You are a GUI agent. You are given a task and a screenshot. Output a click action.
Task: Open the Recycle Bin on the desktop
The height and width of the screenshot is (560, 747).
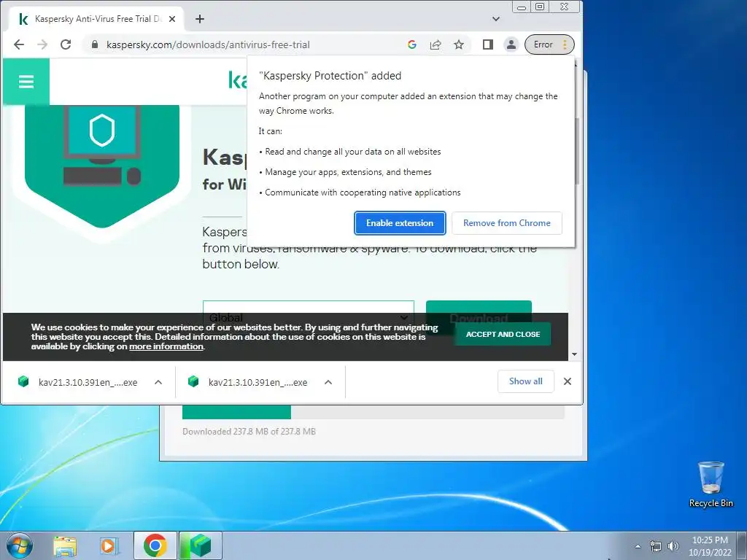(x=711, y=484)
